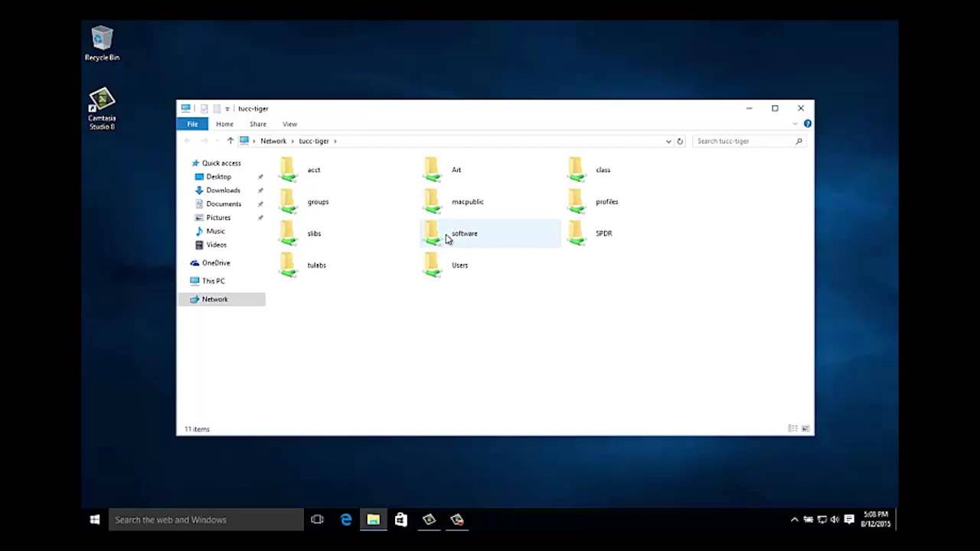Open the File menu

point(192,124)
